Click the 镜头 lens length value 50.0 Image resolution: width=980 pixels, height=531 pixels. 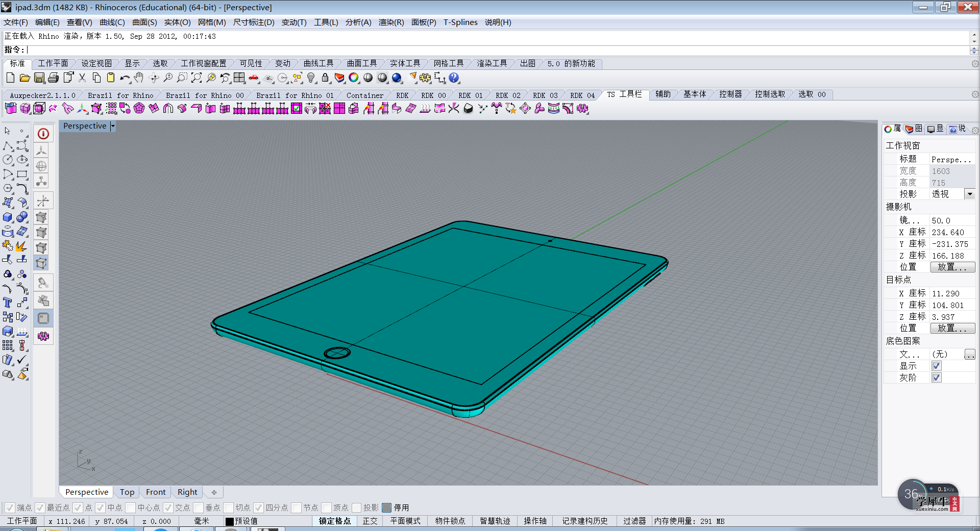[941, 220]
